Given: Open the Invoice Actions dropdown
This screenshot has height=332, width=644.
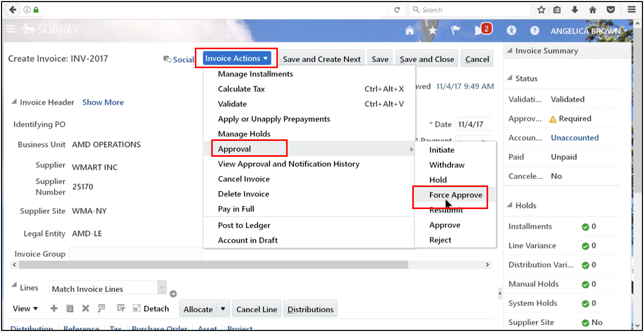Looking at the screenshot, I should (x=236, y=58).
